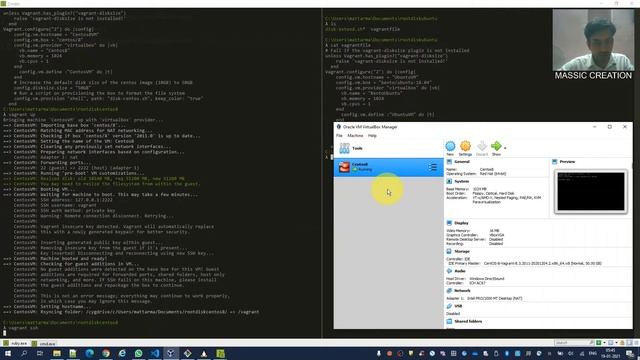Image resolution: width=640 pixels, height=360 pixels.
Task: Click the Storage section header icon
Action: point(449,251)
